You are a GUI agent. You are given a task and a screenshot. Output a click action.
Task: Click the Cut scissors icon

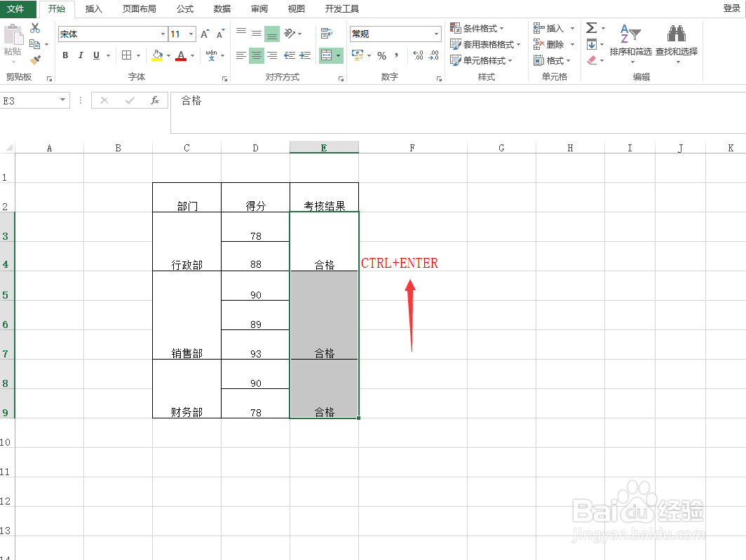(35, 28)
